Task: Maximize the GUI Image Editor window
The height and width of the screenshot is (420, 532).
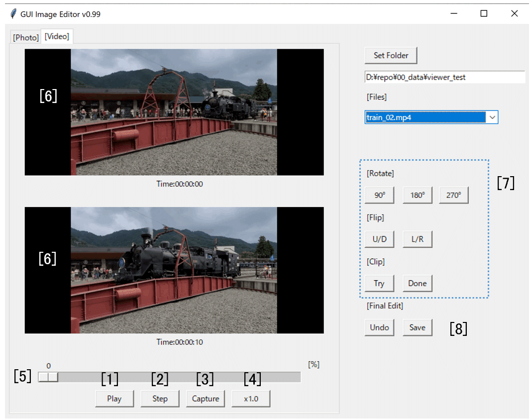Action: tap(484, 13)
